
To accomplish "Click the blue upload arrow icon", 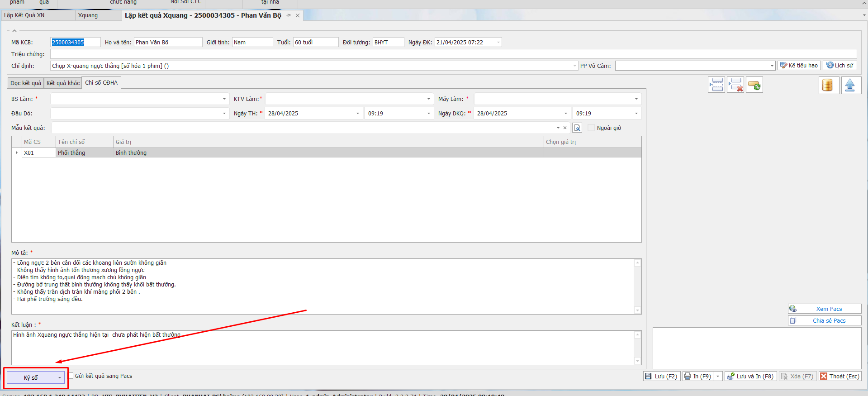I will pos(850,85).
